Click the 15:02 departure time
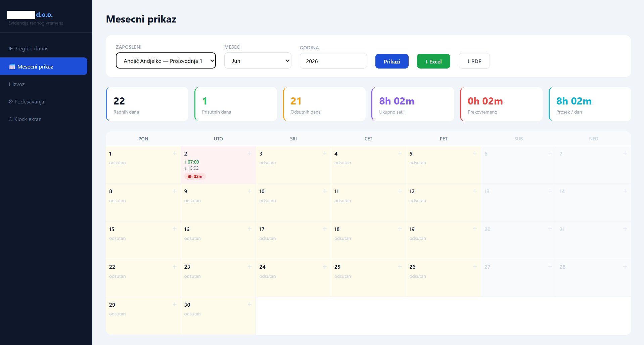This screenshot has width=644, height=345. (191, 168)
